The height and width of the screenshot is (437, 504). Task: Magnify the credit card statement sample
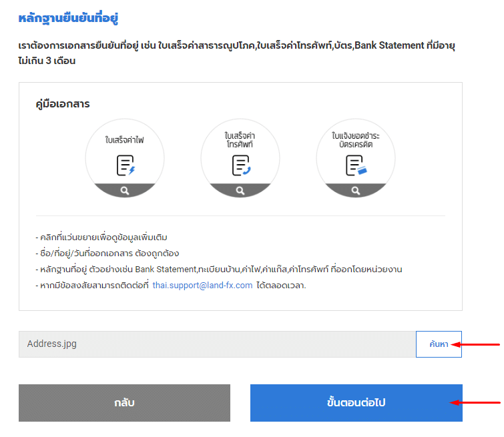[x=356, y=190]
